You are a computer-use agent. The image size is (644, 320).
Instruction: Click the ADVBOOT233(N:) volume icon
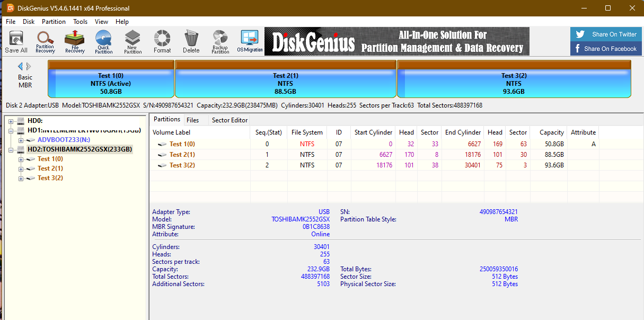31,140
